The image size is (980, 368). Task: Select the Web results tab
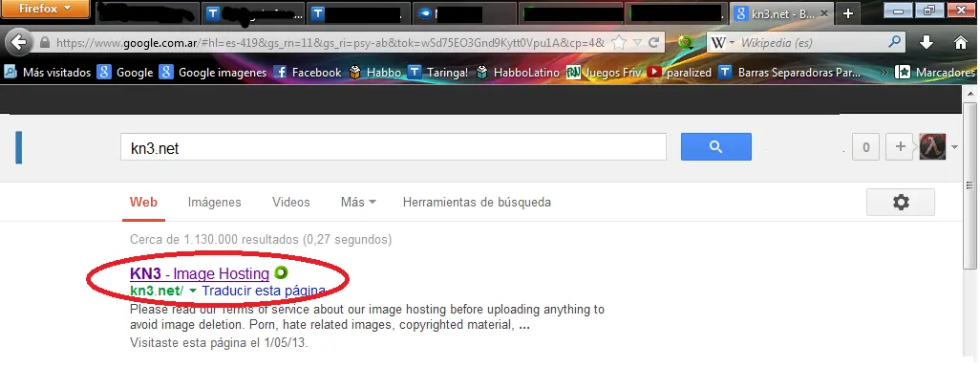pyautogui.click(x=143, y=202)
